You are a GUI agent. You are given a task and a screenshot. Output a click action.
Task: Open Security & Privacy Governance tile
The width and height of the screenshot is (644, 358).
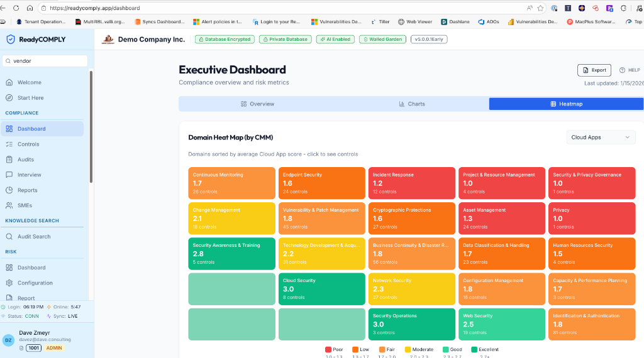coord(592,183)
